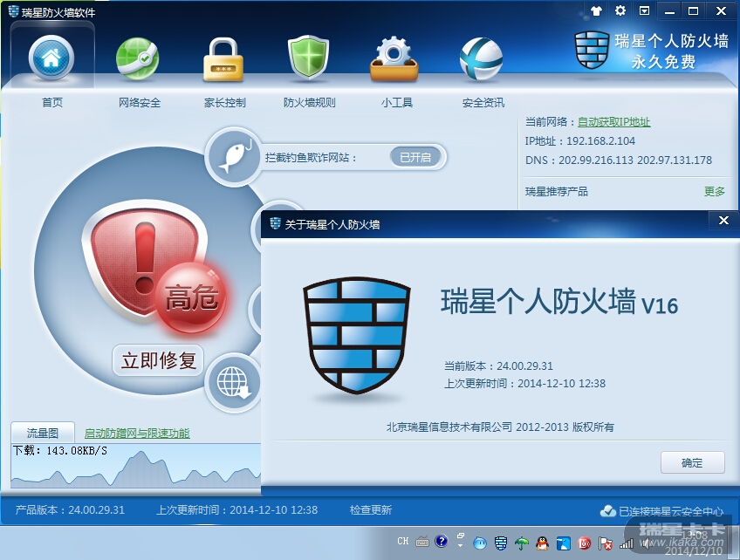Viewport: 740px width, 560px height.
Task: Click the skin-change shirt icon in title bar
Action: click(597, 10)
